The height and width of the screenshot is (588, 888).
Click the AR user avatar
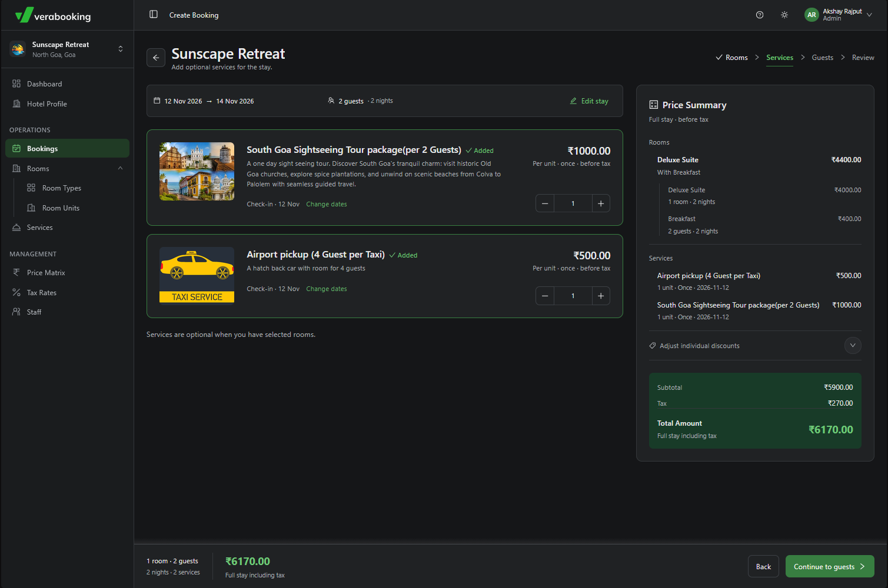[811, 15]
